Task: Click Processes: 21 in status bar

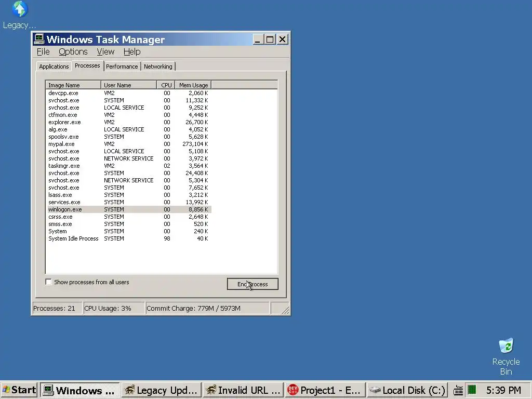Action: 57,309
